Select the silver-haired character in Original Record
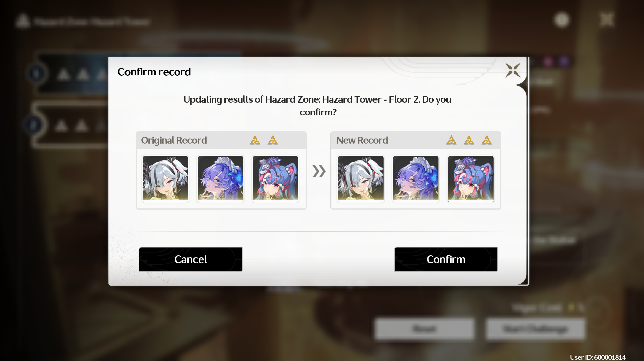 (165, 178)
